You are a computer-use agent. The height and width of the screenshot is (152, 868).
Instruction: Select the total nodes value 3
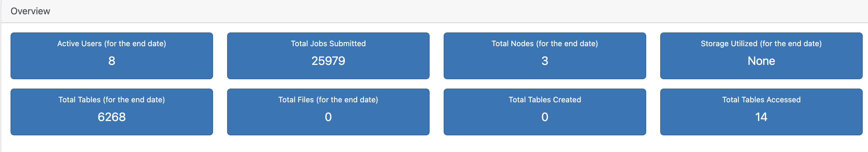click(544, 61)
